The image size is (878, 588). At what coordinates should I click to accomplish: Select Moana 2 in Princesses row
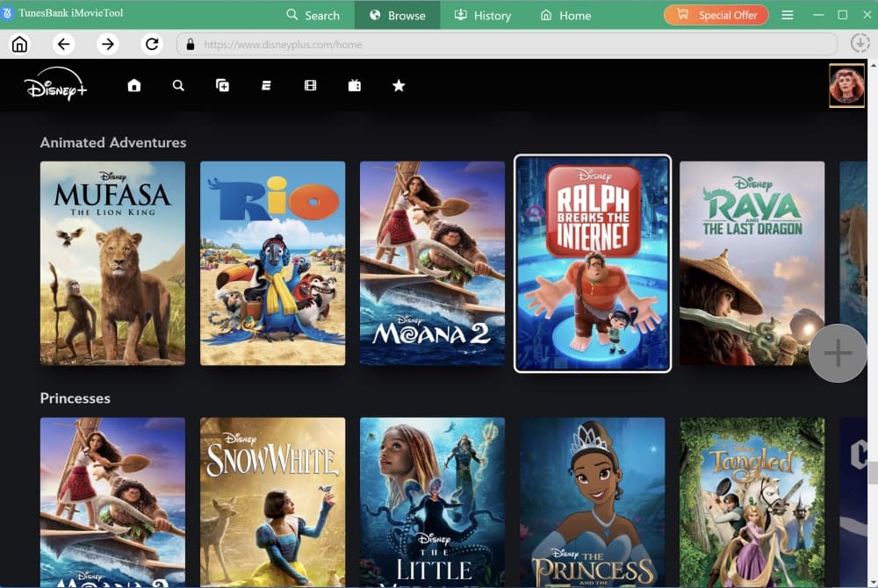(x=112, y=501)
